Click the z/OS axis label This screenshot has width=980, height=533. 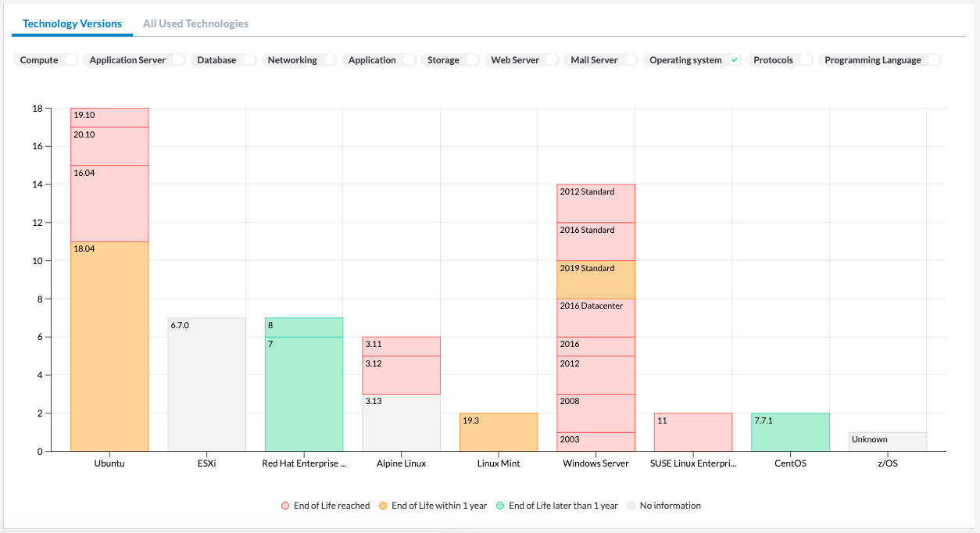(888, 463)
